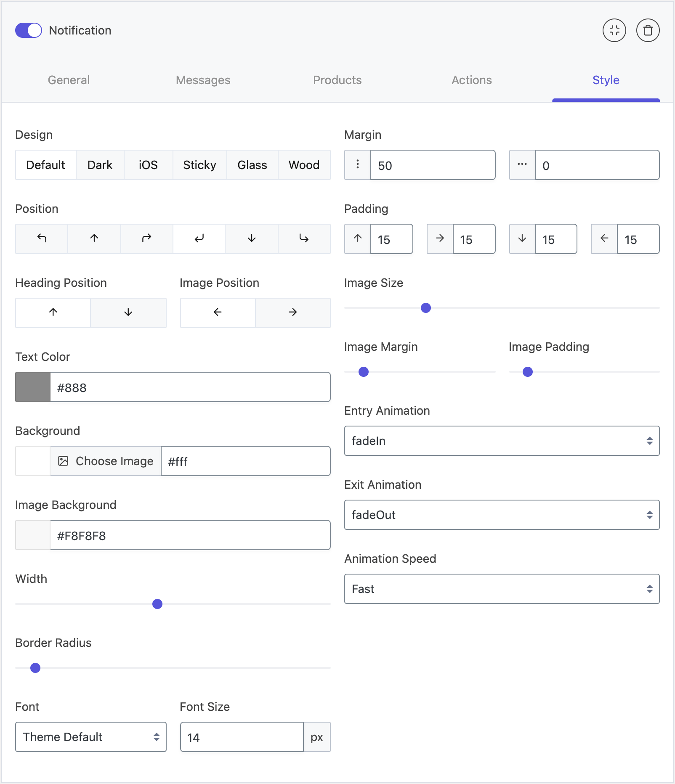Open the Entry Animation dropdown

tap(502, 441)
